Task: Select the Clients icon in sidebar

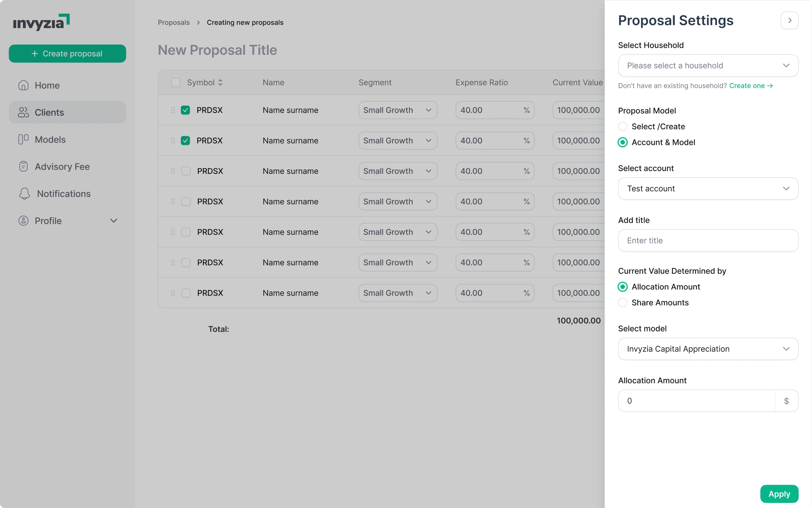Action: click(23, 112)
